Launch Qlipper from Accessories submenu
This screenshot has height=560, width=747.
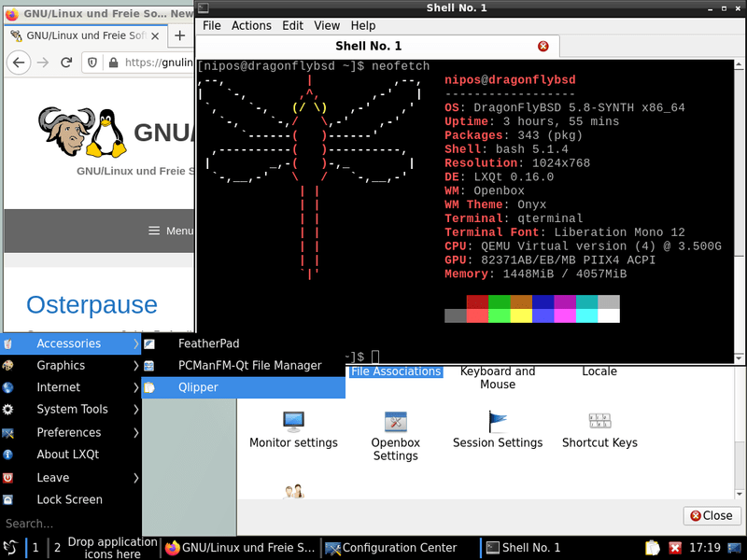click(x=244, y=387)
